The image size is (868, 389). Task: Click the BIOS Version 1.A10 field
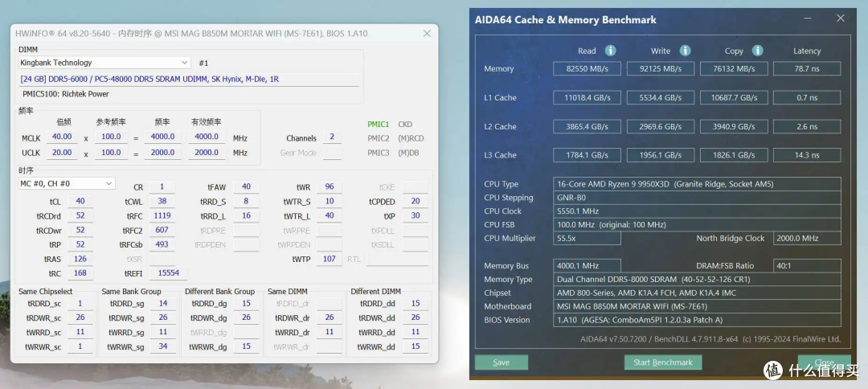(x=697, y=320)
